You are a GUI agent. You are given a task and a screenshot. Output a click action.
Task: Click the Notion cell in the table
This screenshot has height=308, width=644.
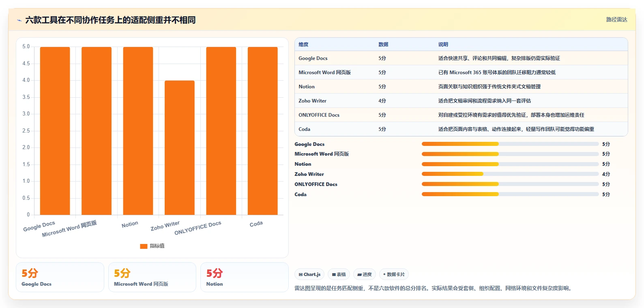click(x=307, y=87)
